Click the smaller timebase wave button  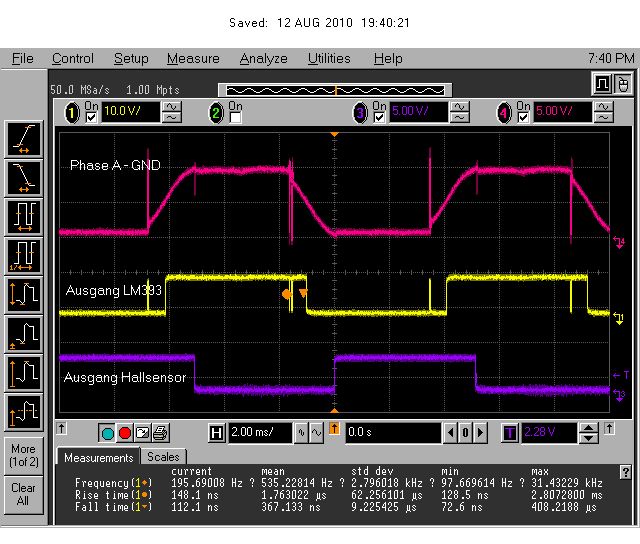tap(302, 433)
